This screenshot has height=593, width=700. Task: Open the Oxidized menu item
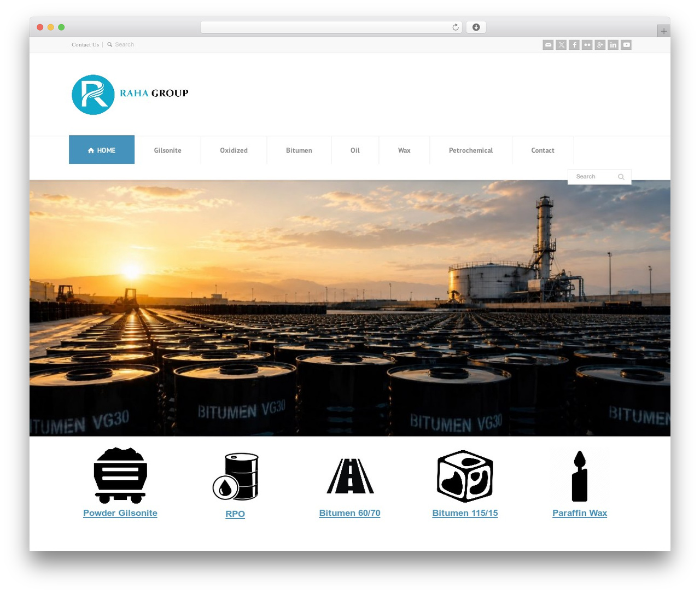234,150
